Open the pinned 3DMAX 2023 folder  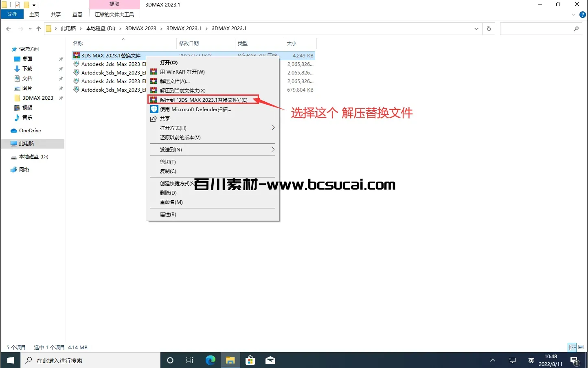38,98
